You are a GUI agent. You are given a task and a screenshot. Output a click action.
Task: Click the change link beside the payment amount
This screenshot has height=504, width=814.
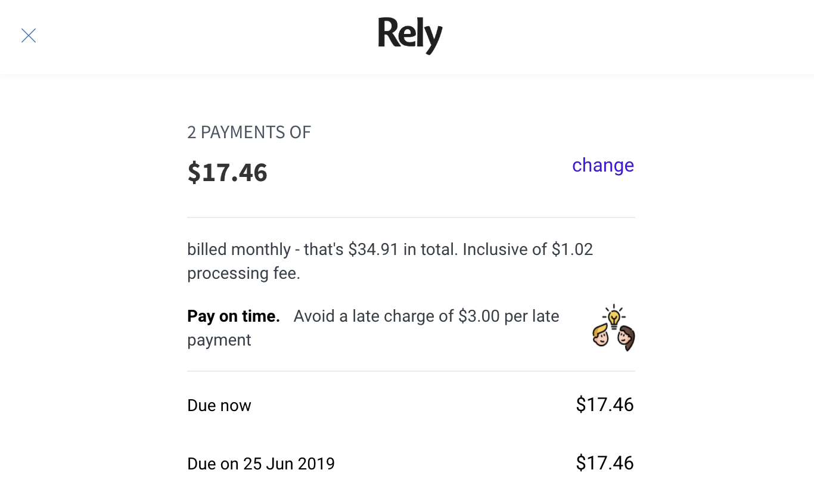click(602, 165)
